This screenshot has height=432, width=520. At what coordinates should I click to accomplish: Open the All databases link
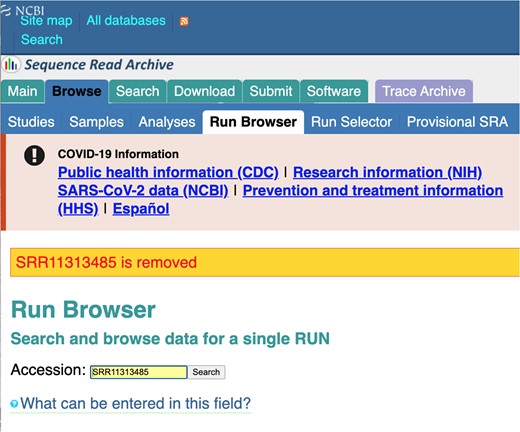pyautogui.click(x=126, y=21)
